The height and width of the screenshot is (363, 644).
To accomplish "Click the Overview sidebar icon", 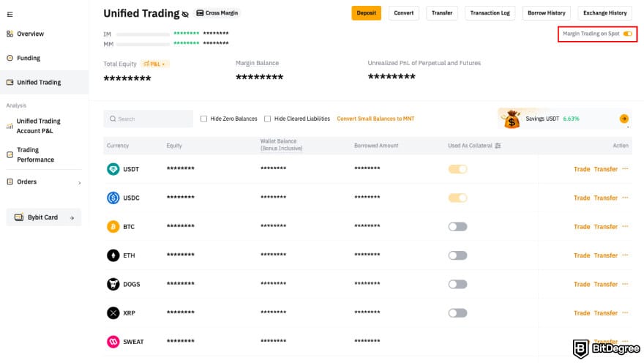I will [x=10, y=34].
